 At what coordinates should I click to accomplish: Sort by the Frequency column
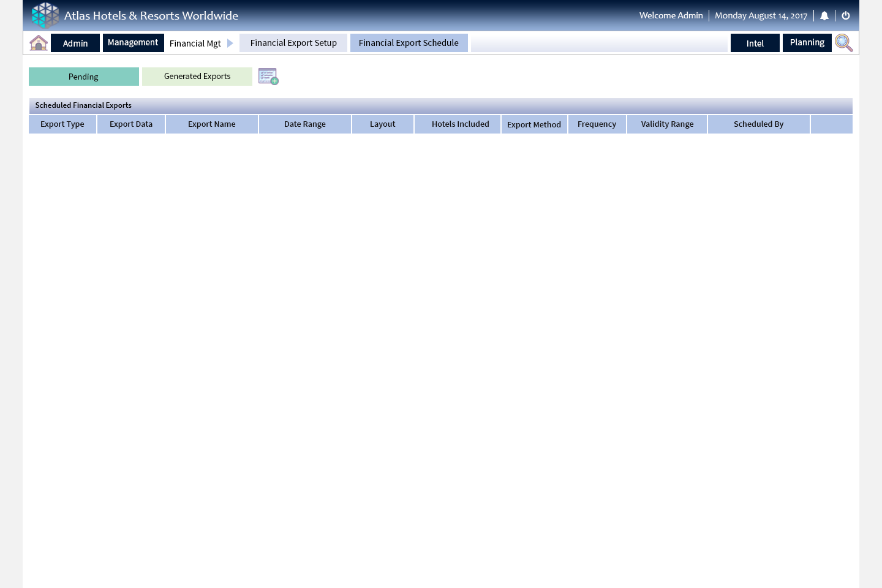(597, 124)
